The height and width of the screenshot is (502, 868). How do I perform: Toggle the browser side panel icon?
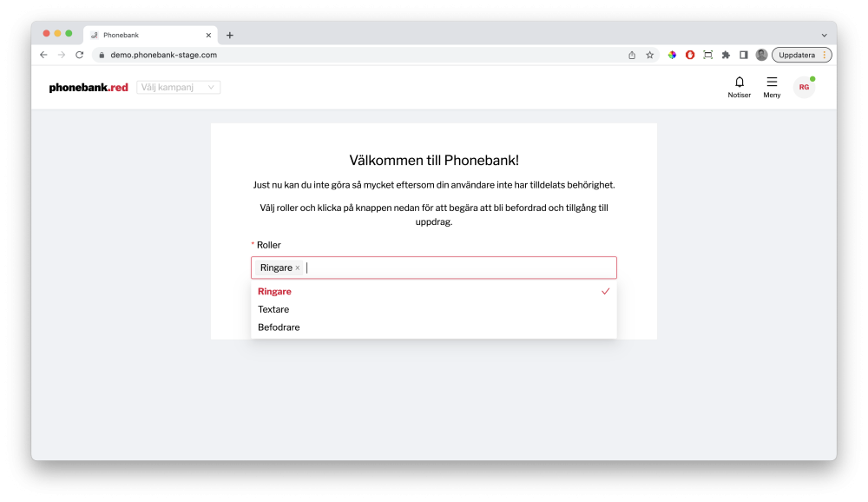pyautogui.click(x=743, y=55)
